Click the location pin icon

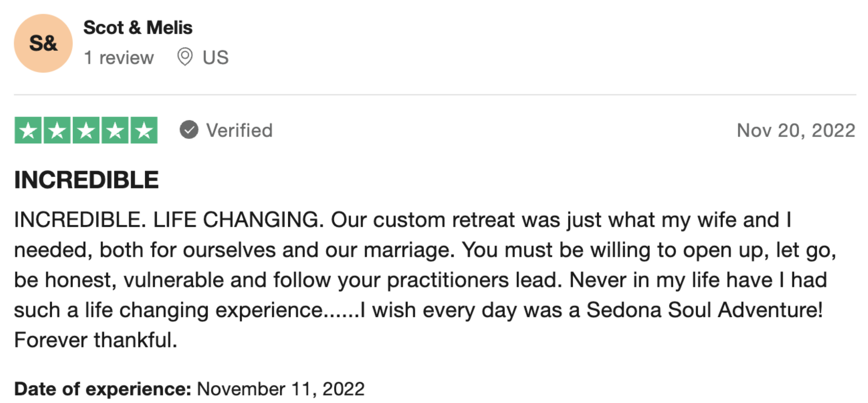coord(185,57)
